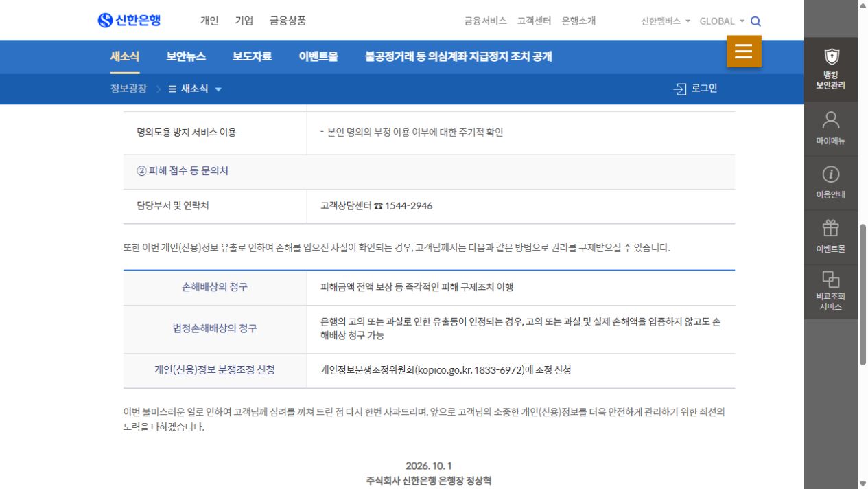Screen dimensions: 868x489
Task: Click the ② 피해 접수 등 문의처 heading
Action: point(183,171)
